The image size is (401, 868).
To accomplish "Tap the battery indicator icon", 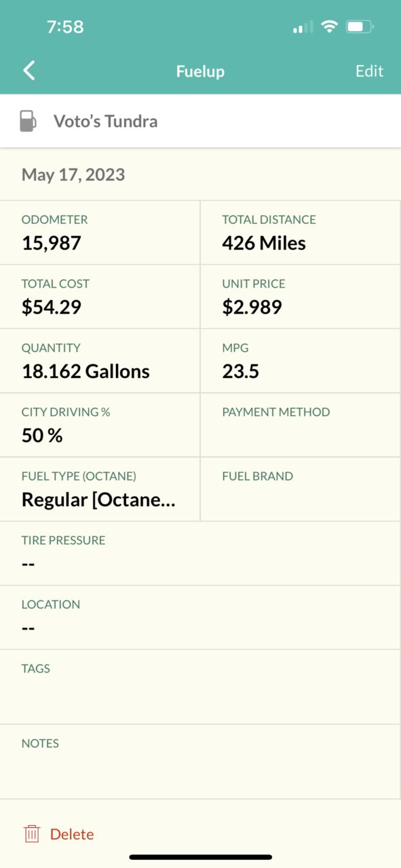I will 360,27.
